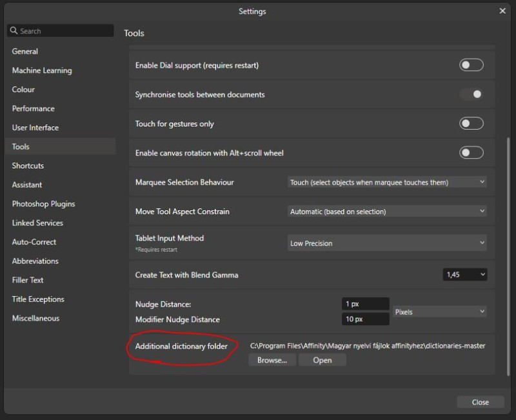Screen dimensions: 516x420
Task: Toggle Touch for gestures only switch
Action: pyautogui.click(x=471, y=123)
